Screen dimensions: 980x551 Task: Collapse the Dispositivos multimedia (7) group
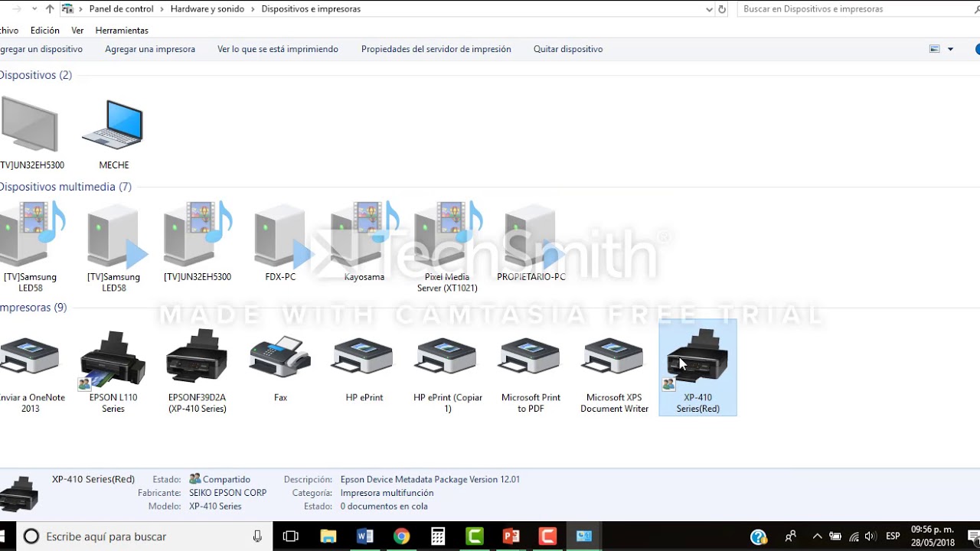[x=65, y=187]
